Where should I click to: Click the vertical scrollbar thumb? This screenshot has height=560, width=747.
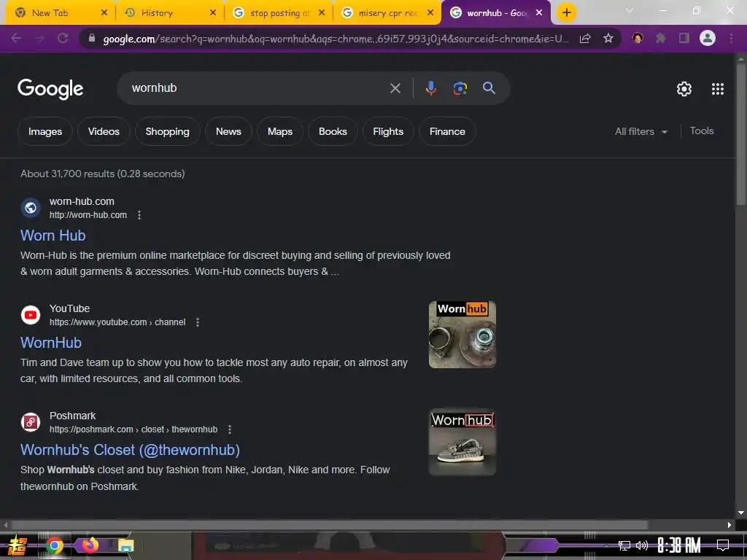[x=741, y=135]
